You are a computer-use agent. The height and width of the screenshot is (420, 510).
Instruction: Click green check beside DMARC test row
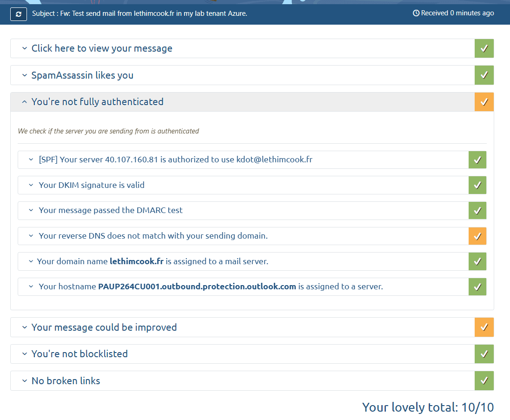[x=477, y=211]
